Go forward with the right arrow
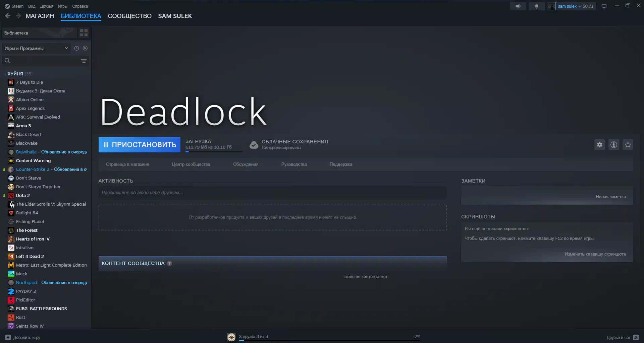The width and height of the screenshot is (644, 343). (x=18, y=16)
